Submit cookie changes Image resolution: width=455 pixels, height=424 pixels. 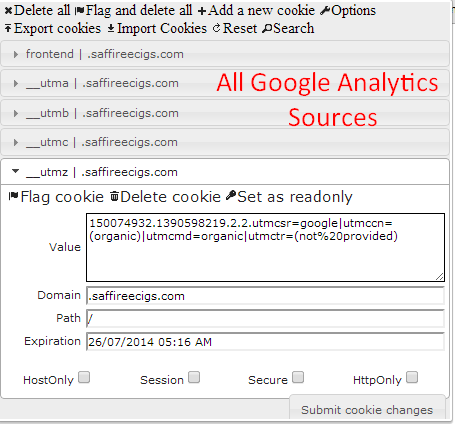pos(367,410)
